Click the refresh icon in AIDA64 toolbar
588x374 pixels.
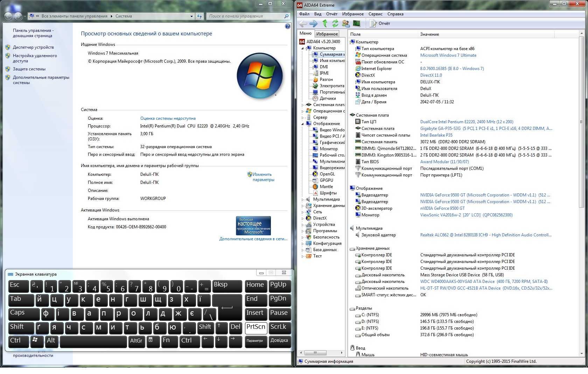tap(335, 23)
